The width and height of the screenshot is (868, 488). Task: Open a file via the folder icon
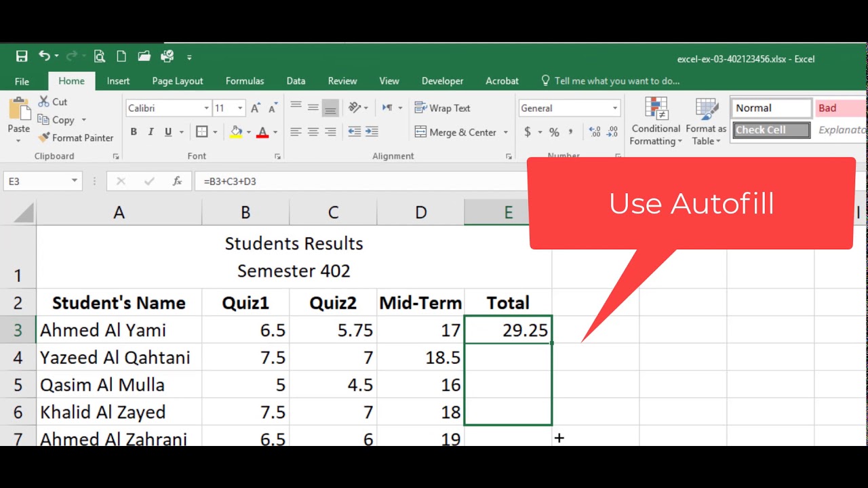click(x=144, y=57)
